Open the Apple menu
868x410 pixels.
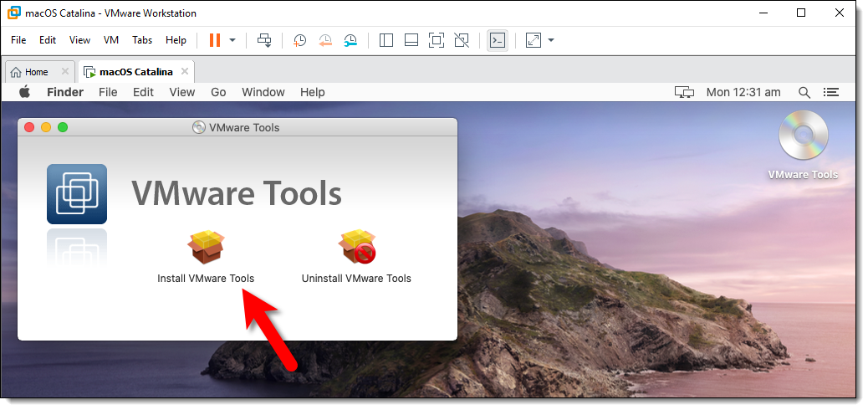[x=24, y=92]
